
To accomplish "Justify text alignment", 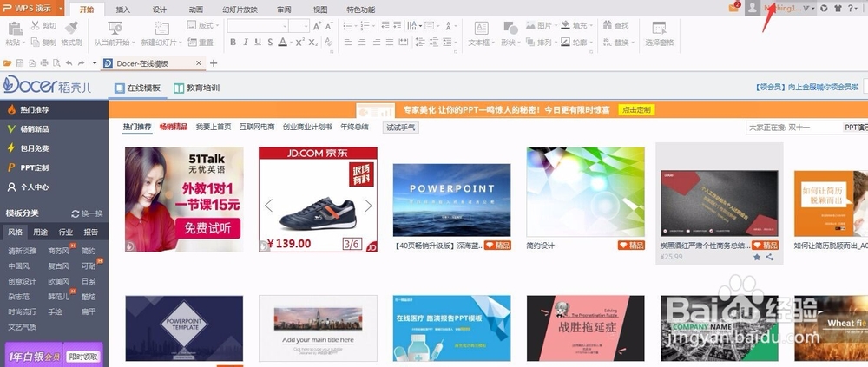I will pos(389,42).
